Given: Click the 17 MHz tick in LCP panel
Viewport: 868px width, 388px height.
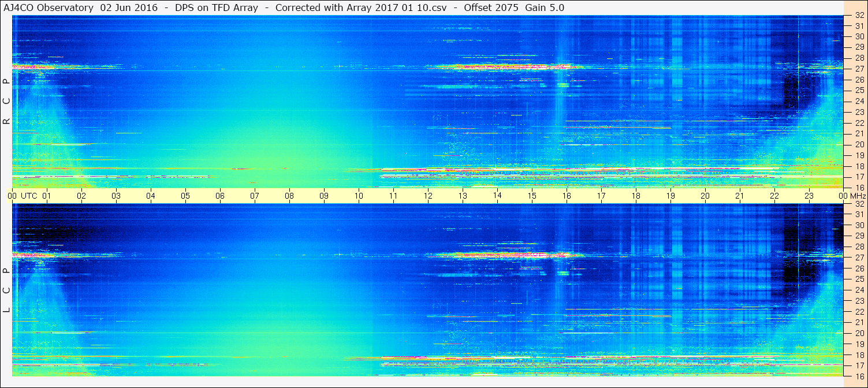Looking at the screenshot, I should click(859, 365).
